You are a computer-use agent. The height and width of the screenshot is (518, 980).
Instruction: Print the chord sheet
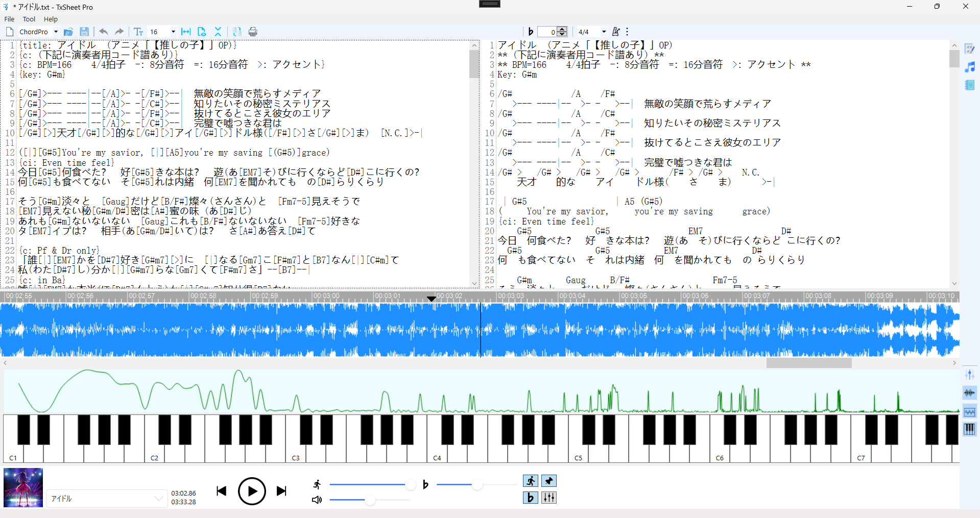coord(253,32)
